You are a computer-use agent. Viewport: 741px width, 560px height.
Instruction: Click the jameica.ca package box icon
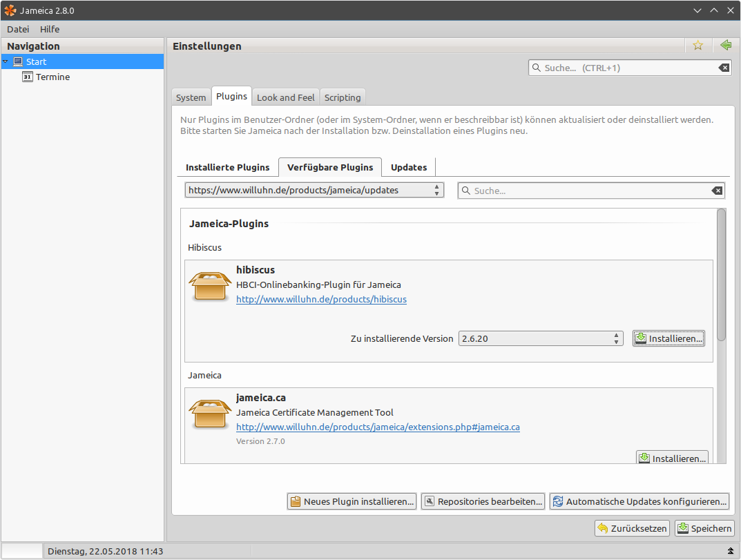click(x=210, y=414)
